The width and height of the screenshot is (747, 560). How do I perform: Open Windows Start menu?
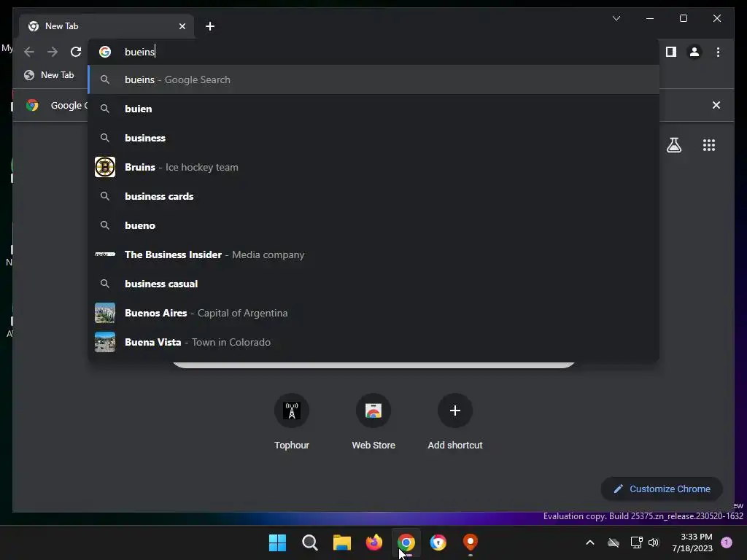pyautogui.click(x=277, y=542)
